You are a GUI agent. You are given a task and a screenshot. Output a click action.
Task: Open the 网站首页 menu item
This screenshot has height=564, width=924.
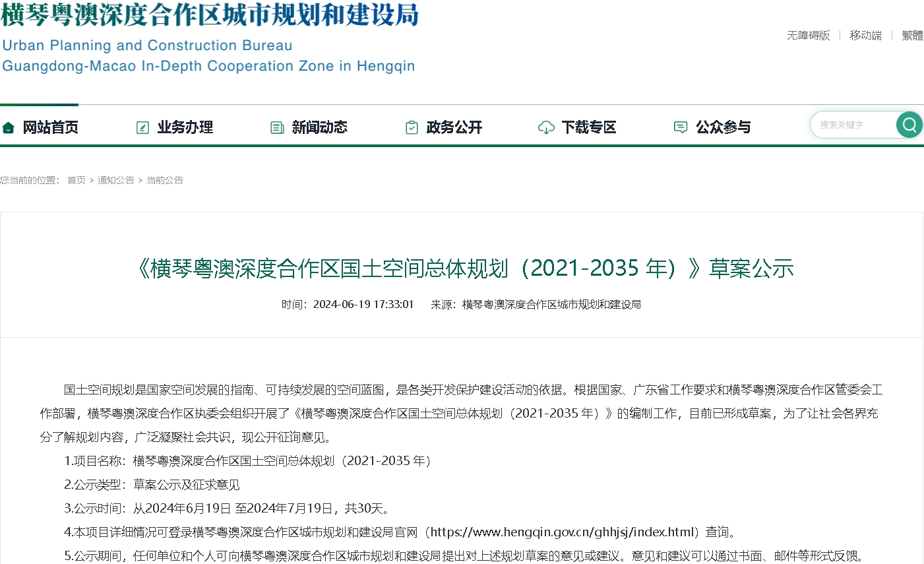(50, 127)
